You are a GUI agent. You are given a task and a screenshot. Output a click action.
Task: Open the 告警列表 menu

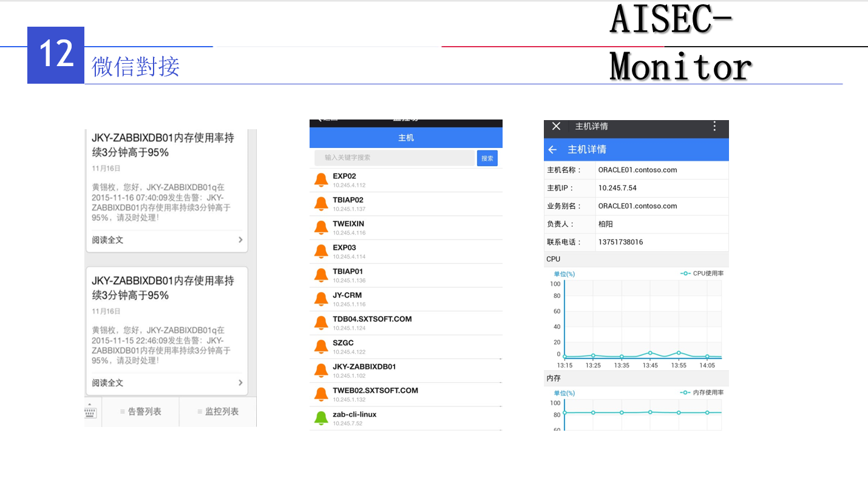coord(140,411)
